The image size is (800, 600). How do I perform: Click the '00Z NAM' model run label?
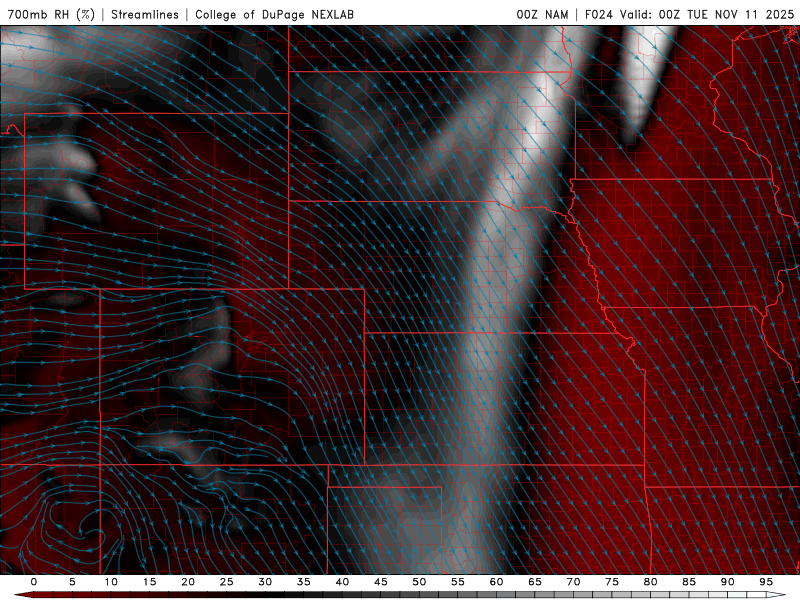coord(542,14)
